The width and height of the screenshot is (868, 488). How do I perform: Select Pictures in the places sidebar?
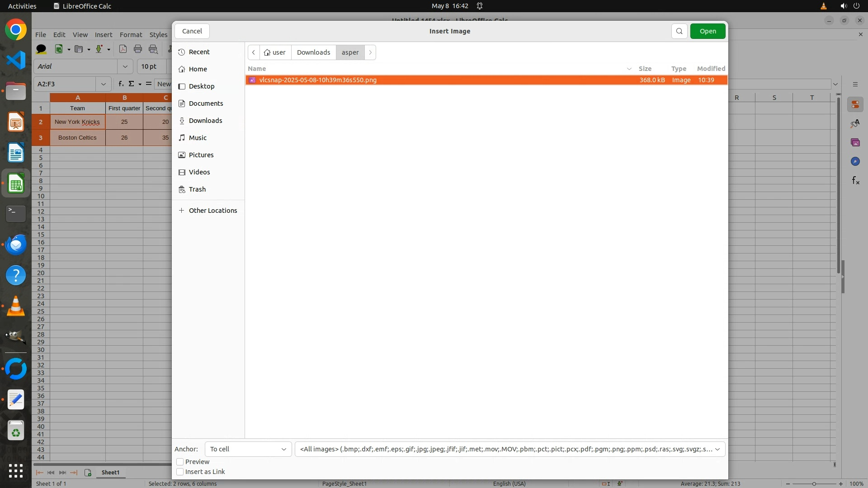pyautogui.click(x=201, y=155)
